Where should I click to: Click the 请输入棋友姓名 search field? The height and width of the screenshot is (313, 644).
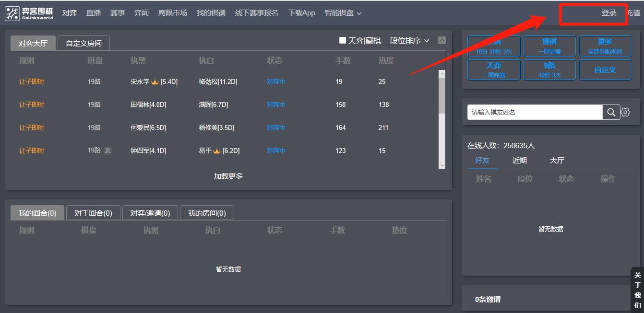534,112
